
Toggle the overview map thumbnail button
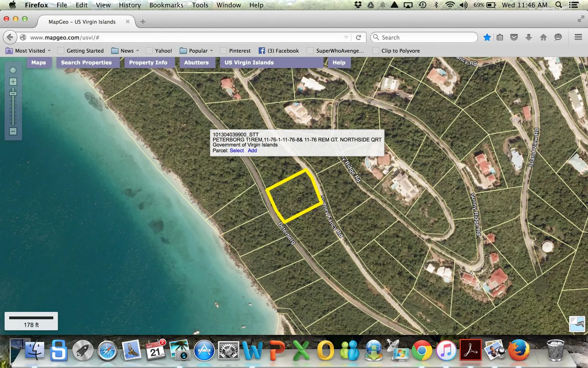tap(577, 324)
